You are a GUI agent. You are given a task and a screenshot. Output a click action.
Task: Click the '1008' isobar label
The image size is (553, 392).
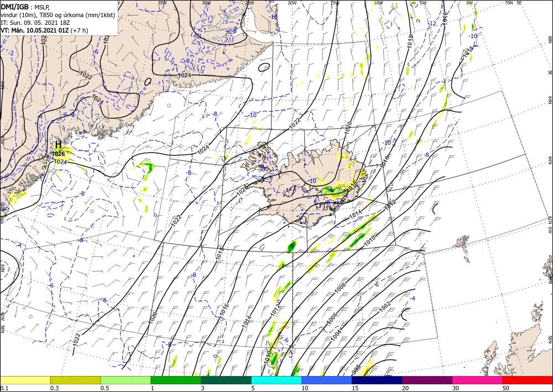point(340,288)
